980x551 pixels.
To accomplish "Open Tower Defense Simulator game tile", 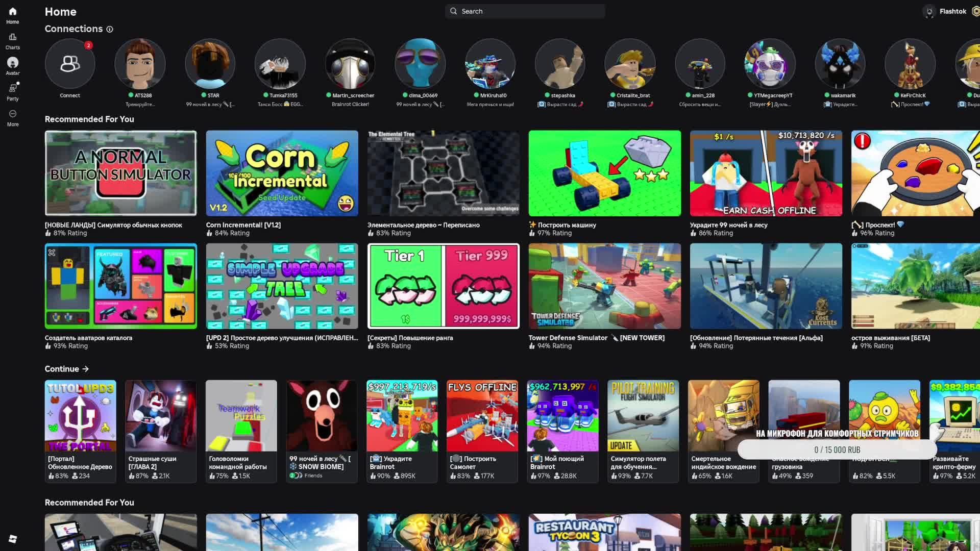I will point(604,286).
